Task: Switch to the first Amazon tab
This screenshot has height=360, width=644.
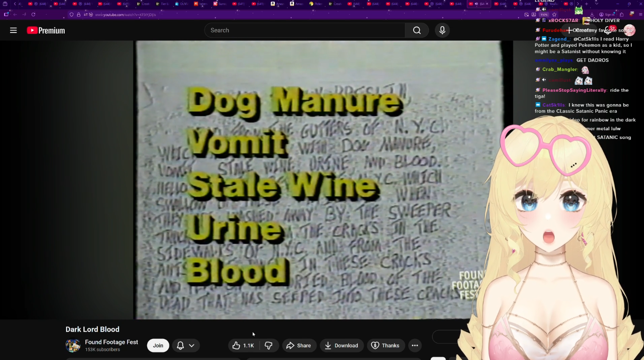Action: pos(278,4)
